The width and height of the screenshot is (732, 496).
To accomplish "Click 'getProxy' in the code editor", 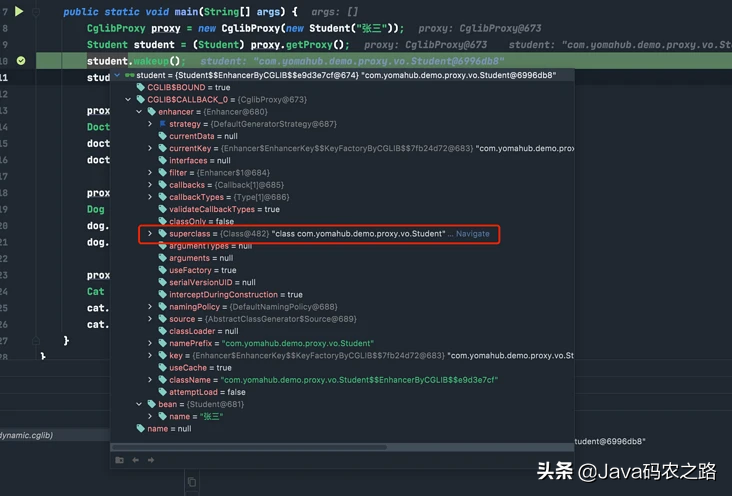I will click(308, 45).
